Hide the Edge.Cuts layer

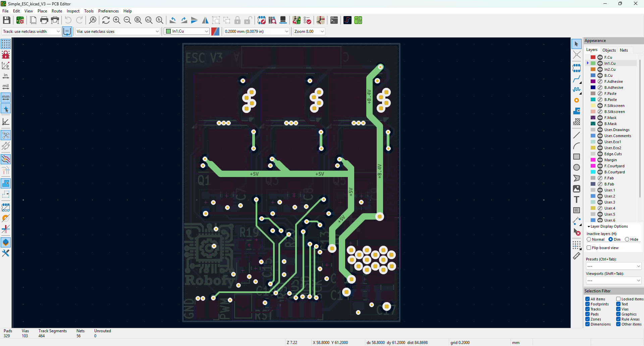point(600,154)
